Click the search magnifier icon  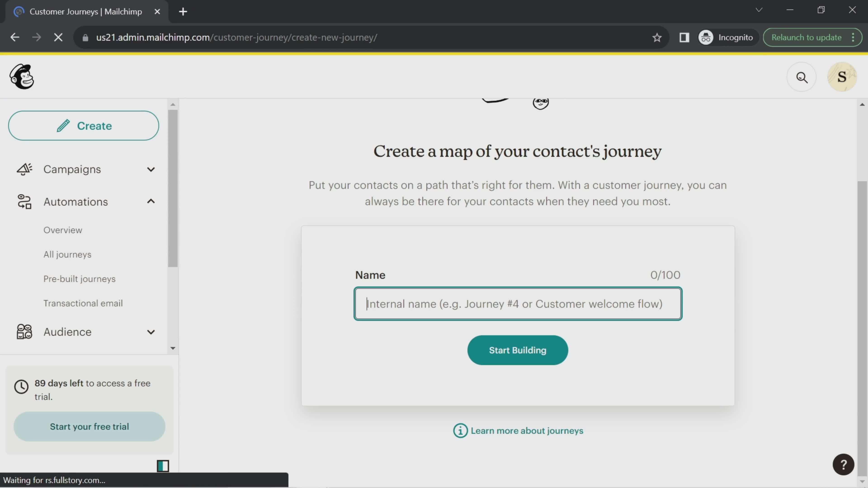click(802, 76)
